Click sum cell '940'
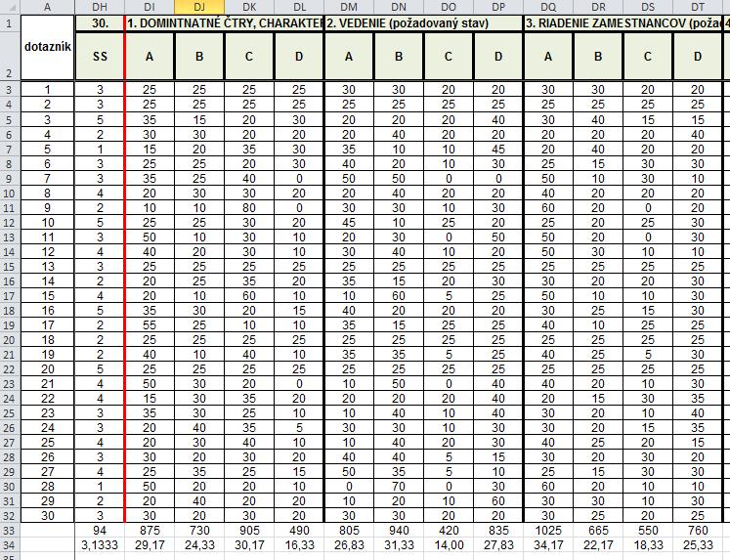The image size is (730, 560). 399,531
